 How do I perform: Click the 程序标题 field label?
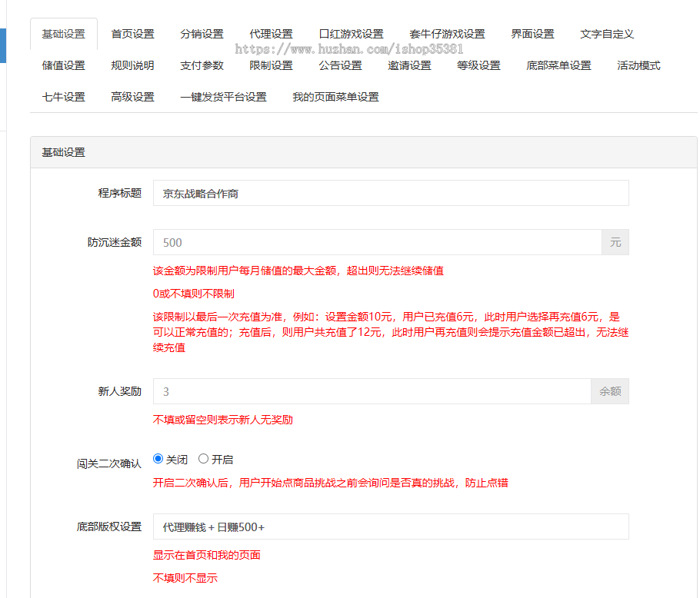(x=120, y=193)
